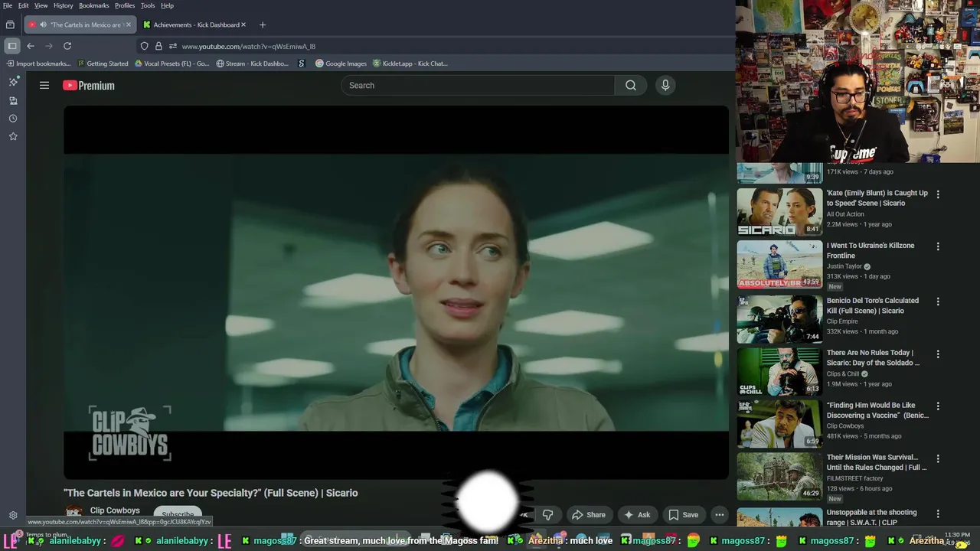The width and height of the screenshot is (980, 551).
Task: Open the S icon bookmark
Action: [302, 64]
